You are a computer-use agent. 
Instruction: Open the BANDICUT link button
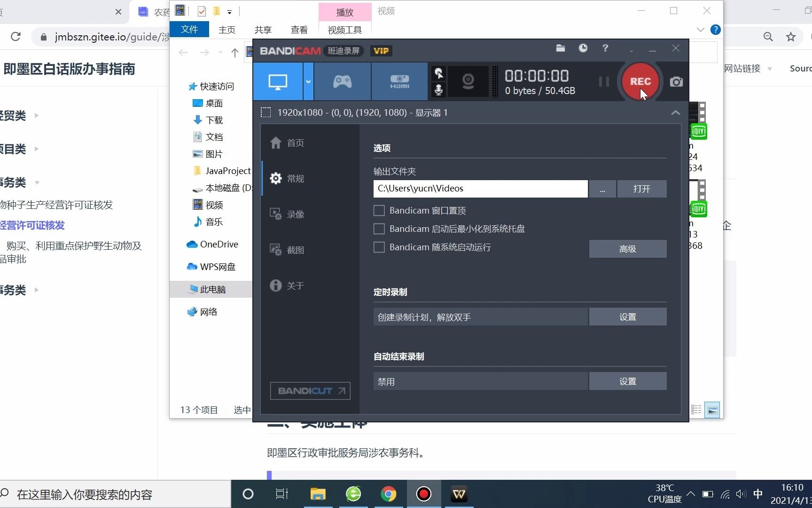point(310,391)
